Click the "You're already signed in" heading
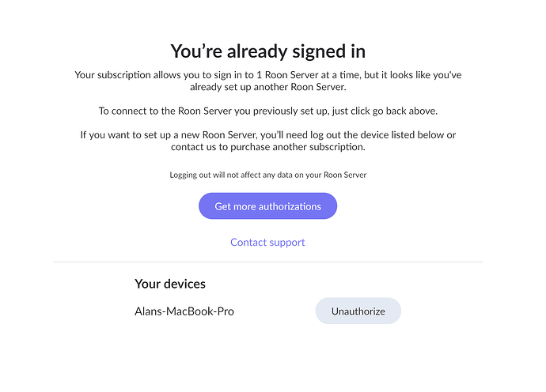The width and height of the screenshot is (546, 392). [267, 51]
